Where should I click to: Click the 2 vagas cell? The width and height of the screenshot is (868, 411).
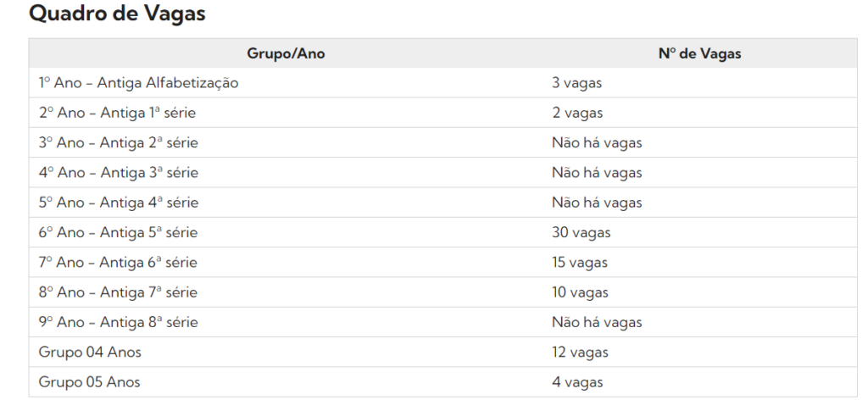699,113
